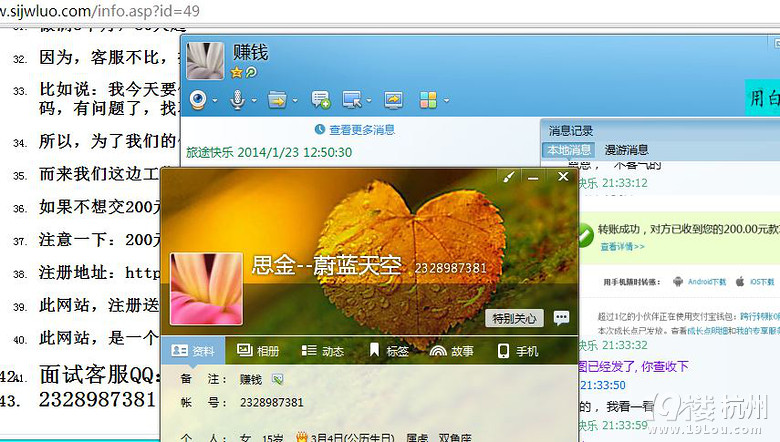Open chat using the speech bubble icon

[561, 318]
